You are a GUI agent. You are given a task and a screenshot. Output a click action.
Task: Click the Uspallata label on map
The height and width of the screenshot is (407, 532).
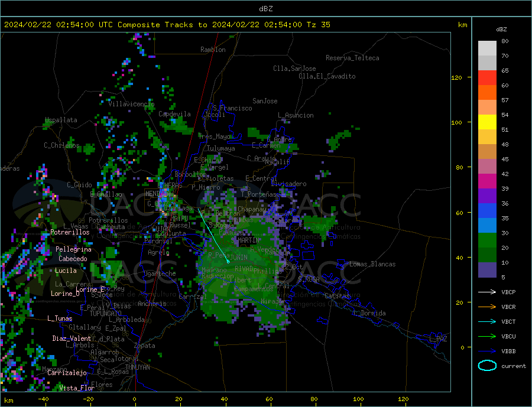(x=61, y=120)
